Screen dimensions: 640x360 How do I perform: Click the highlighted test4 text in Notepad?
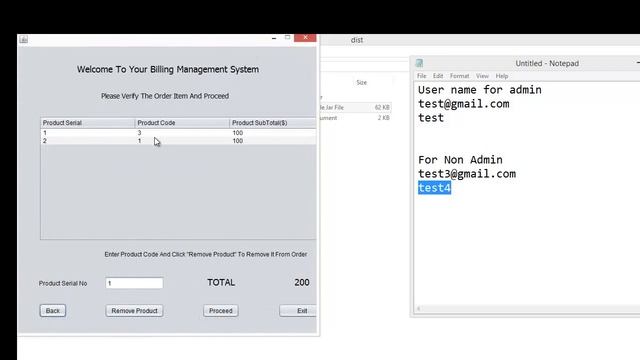pos(434,188)
